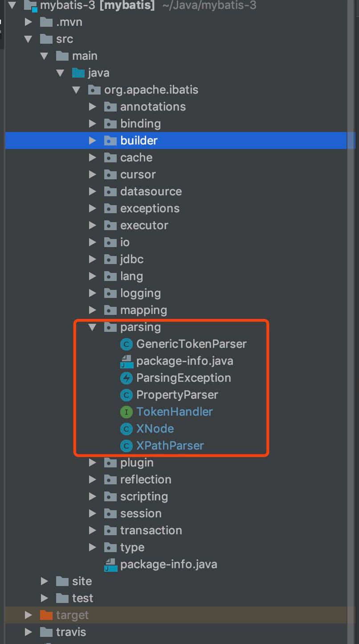
Task: Select the exceptions package
Action: coord(150,208)
